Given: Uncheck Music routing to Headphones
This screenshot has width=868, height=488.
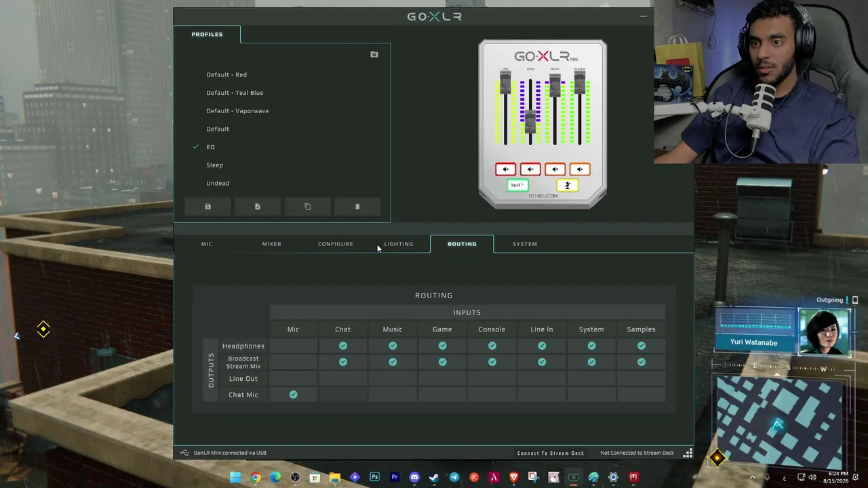Looking at the screenshot, I should [x=393, y=346].
